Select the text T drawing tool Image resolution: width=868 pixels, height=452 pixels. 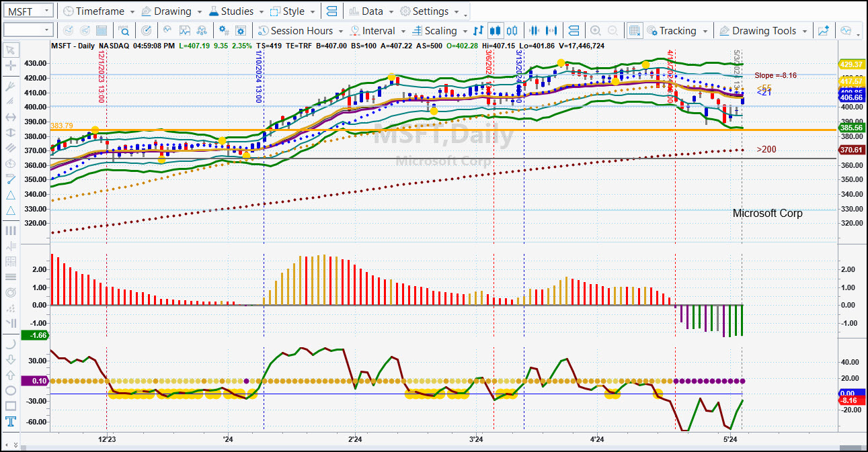coord(11,422)
